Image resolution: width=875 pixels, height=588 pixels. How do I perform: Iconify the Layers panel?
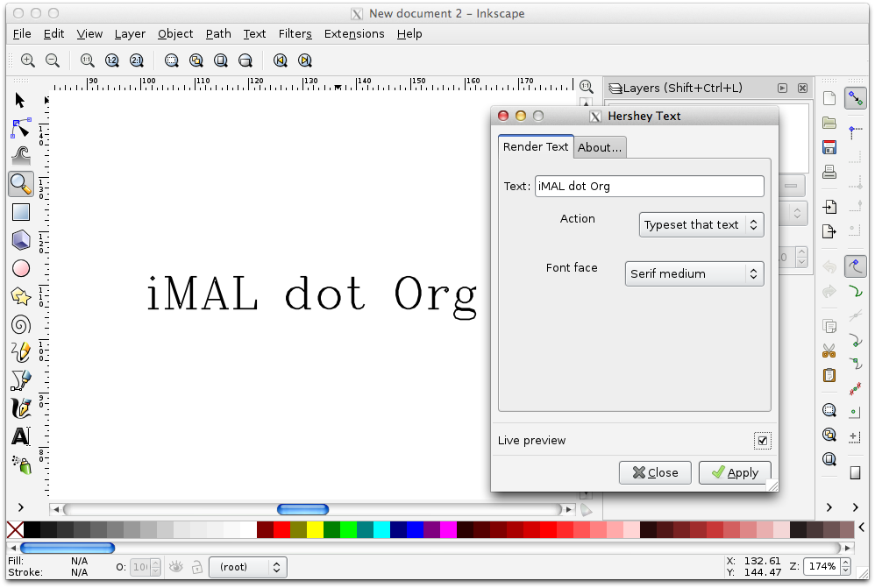782,89
